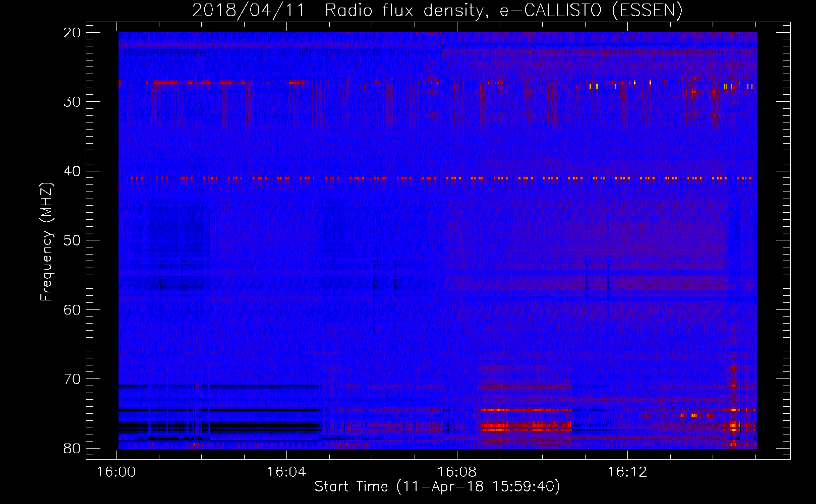Click the 16:00 time tick label

click(116, 472)
